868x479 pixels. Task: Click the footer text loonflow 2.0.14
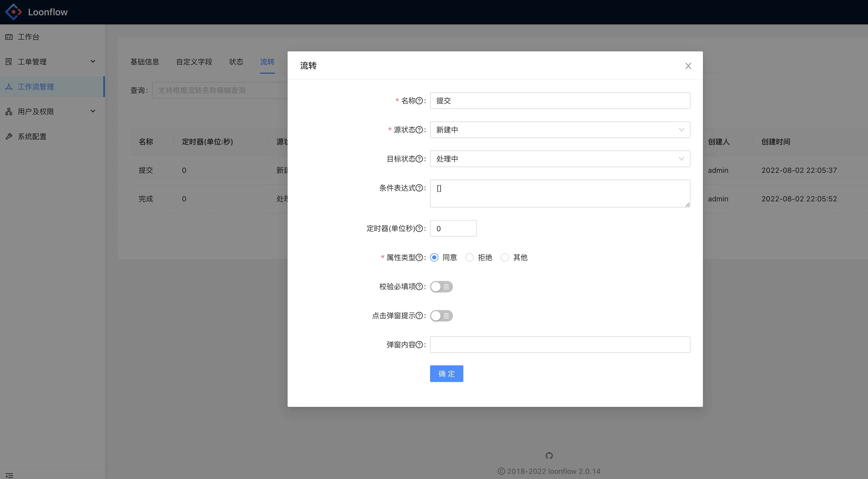tap(574, 471)
